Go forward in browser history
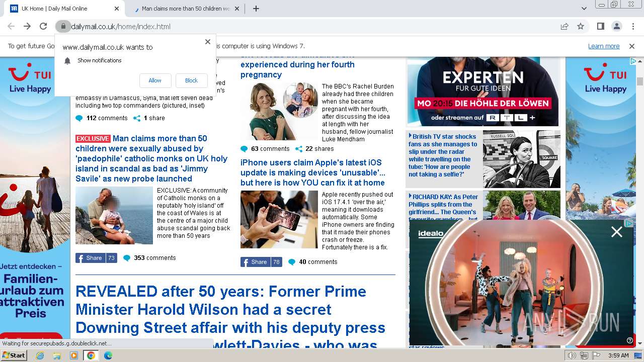644x362 pixels. (x=27, y=27)
